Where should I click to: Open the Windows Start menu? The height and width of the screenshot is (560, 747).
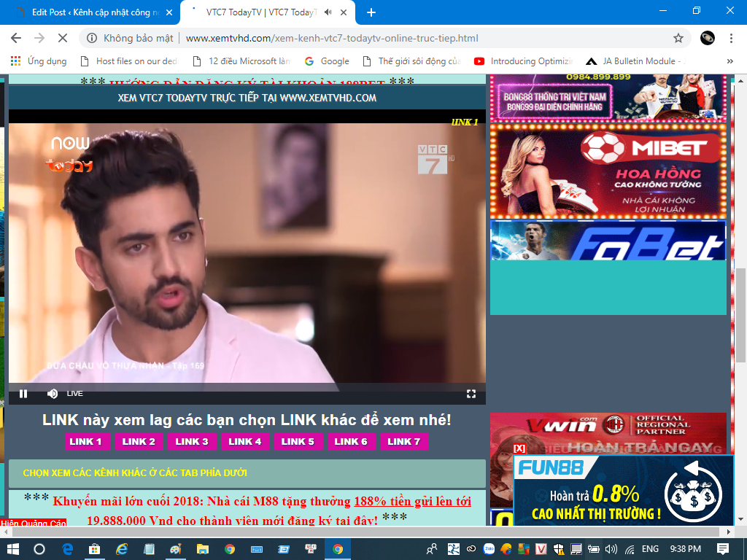pyautogui.click(x=12, y=548)
